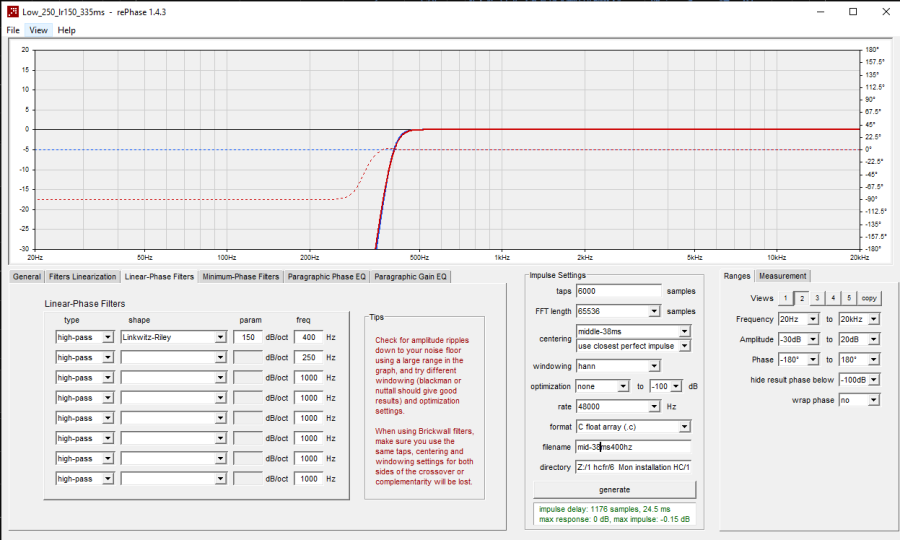Click the last row's 1000 Hz frequency field

pos(309,479)
